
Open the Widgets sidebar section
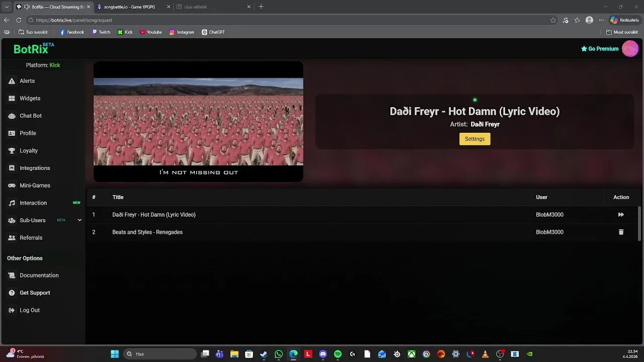coord(30,99)
